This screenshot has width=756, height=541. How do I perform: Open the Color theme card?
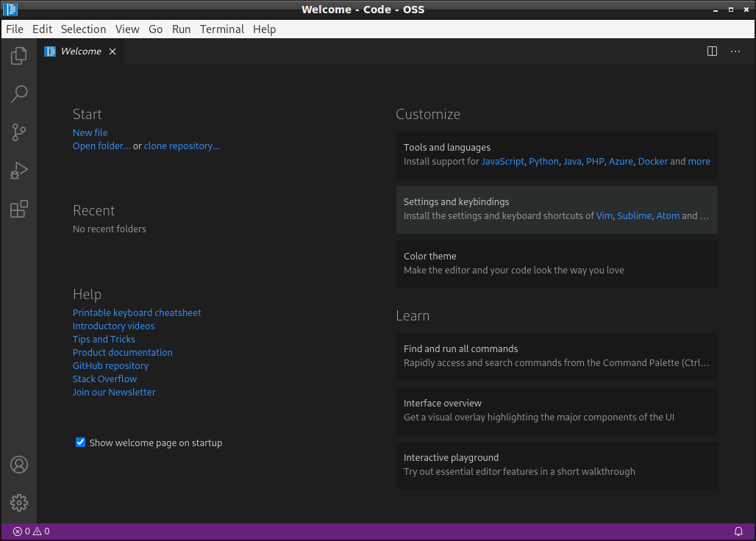point(557,265)
